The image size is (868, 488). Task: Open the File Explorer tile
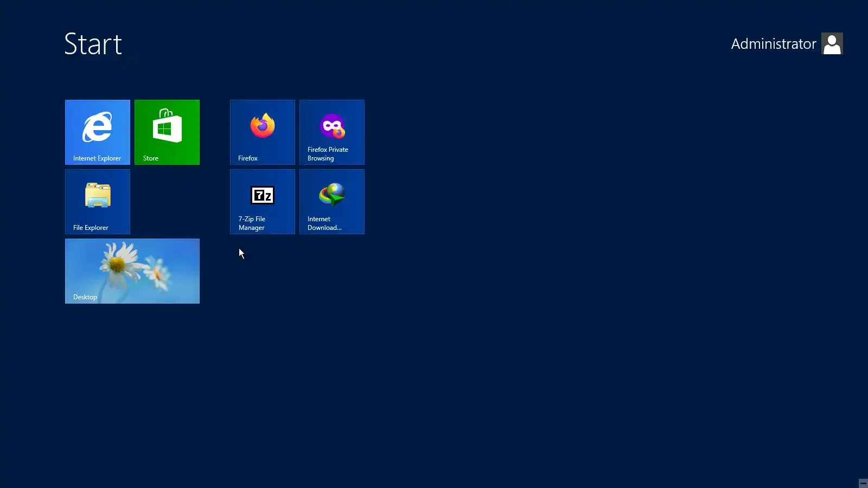98,202
